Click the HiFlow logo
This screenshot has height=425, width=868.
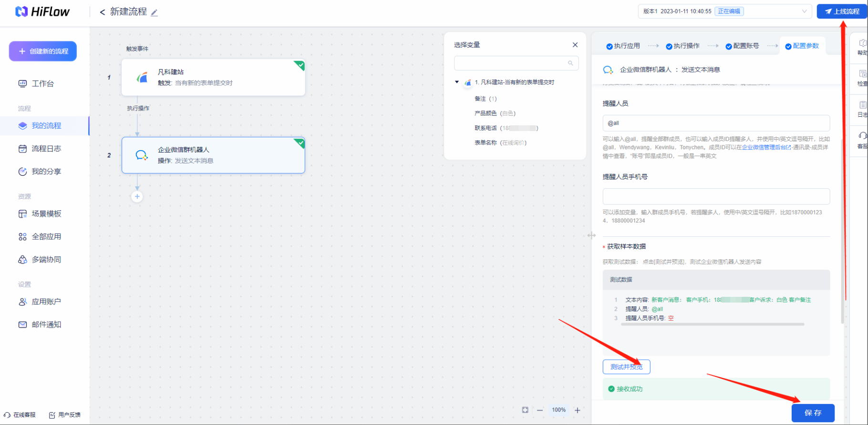pos(42,11)
